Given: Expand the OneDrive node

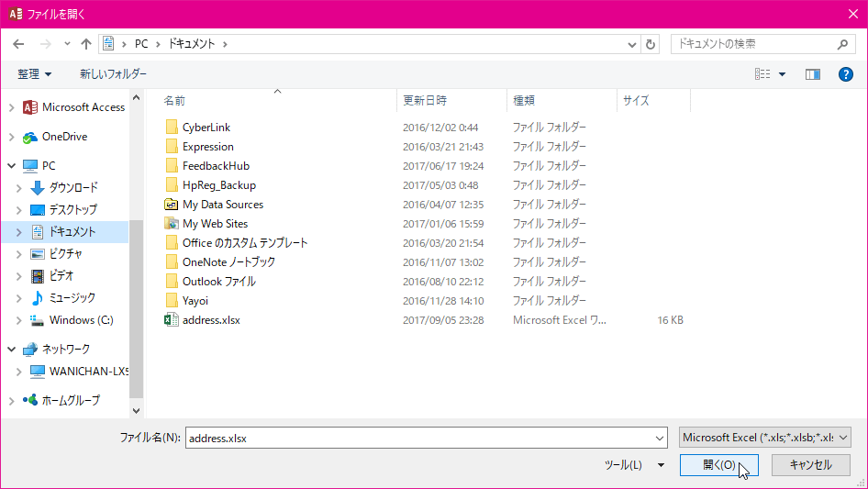Looking at the screenshot, I should 12,137.
